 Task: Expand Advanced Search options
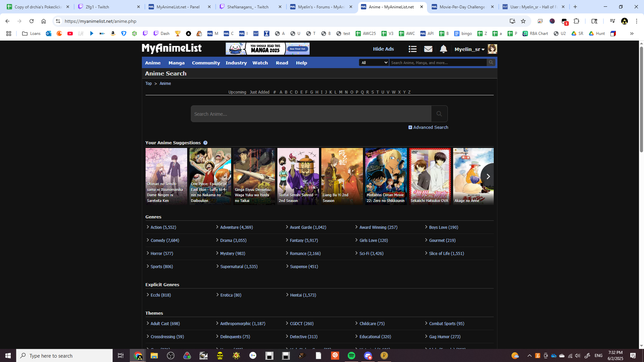pos(428,127)
